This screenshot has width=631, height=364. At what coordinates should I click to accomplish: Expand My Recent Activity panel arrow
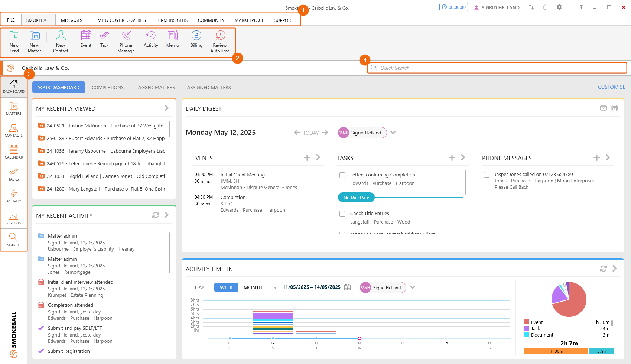pyautogui.click(x=166, y=215)
